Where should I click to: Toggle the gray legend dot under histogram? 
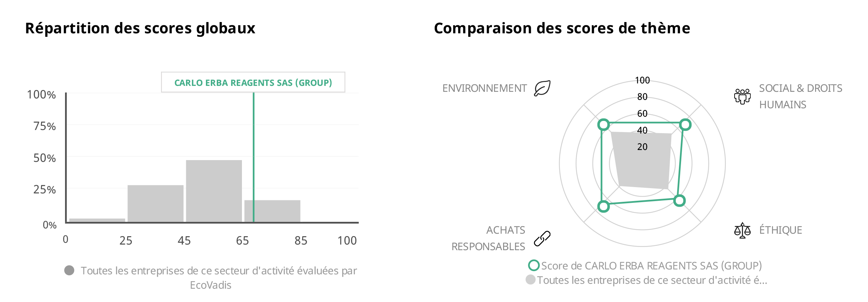[x=69, y=270]
